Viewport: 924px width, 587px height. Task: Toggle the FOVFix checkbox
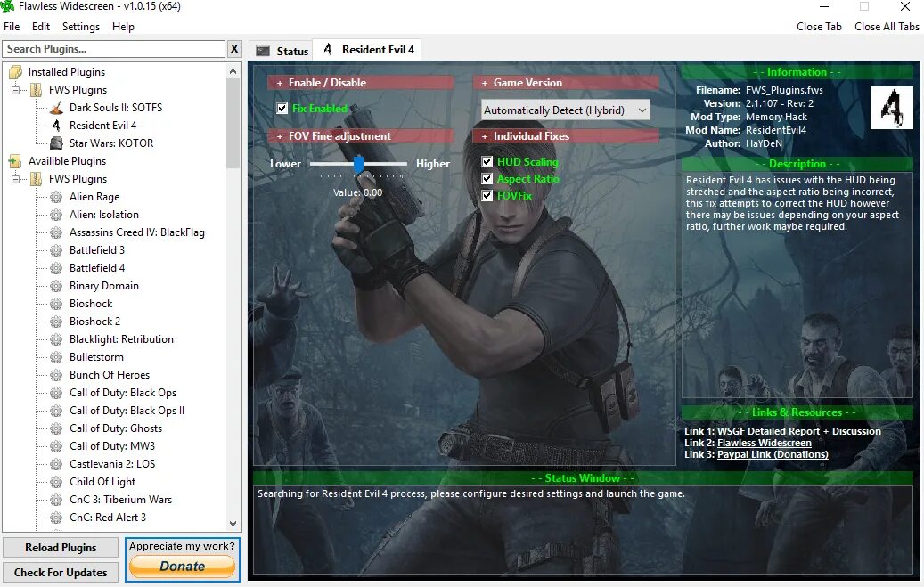click(487, 196)
